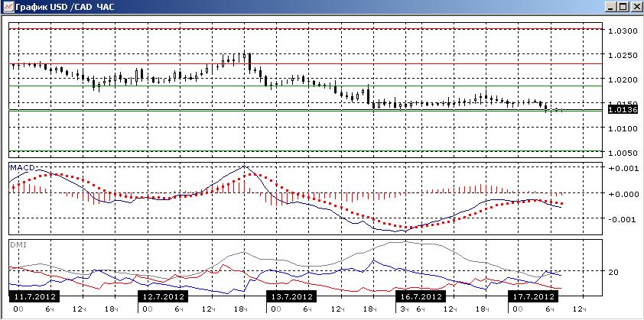Select the 13.7.2012 date label
Screen dimensions: 644x320
pos(291,296)
